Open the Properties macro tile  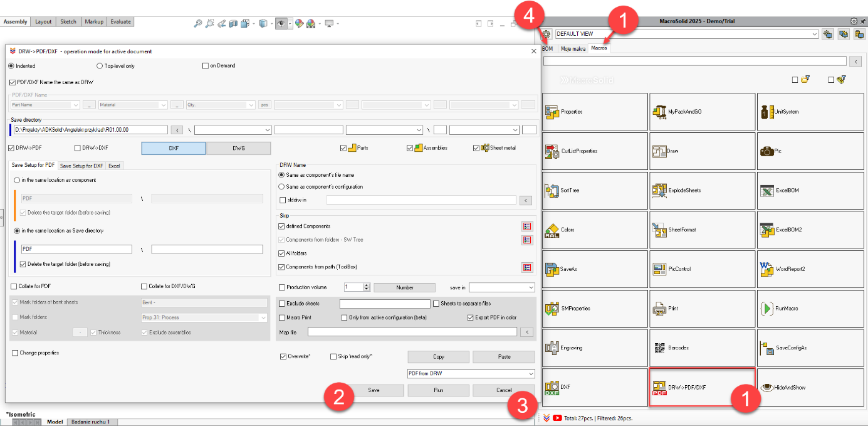[594, 112]
